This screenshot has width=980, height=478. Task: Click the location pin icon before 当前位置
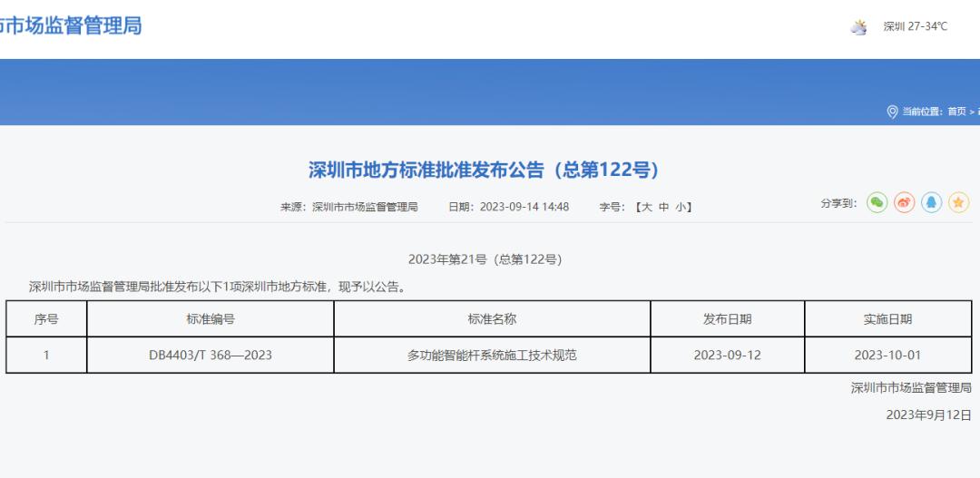pos(891,112)
